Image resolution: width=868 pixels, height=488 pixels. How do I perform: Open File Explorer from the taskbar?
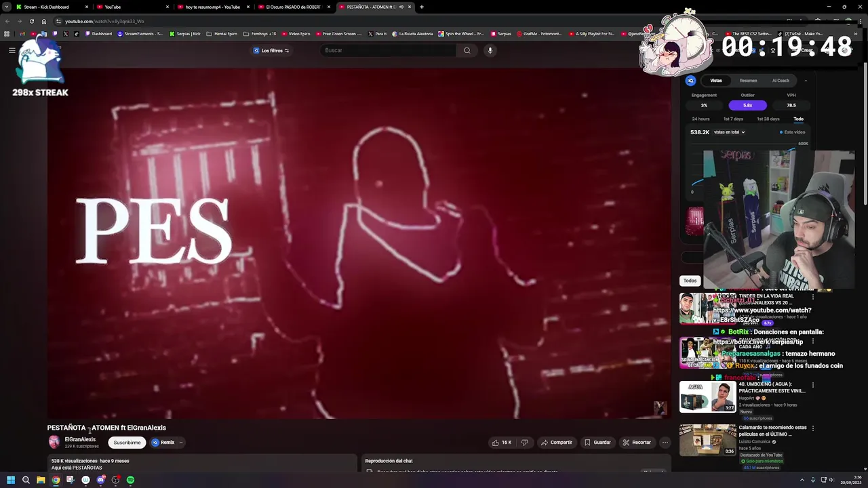(x=41, y=480)
